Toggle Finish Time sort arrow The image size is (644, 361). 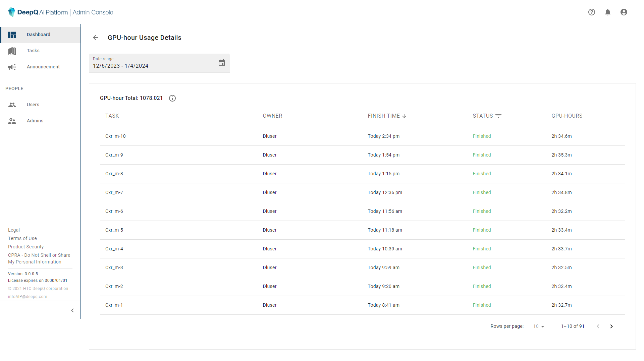[404, 116]
